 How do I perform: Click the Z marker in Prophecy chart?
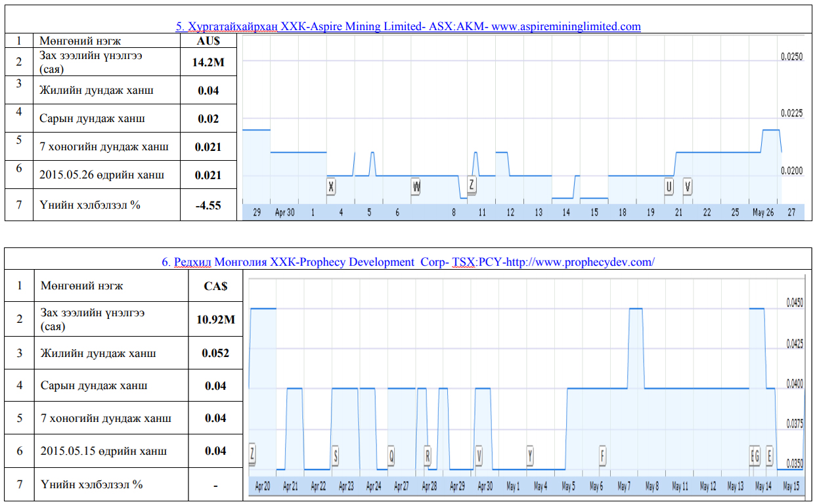(253, 453)
